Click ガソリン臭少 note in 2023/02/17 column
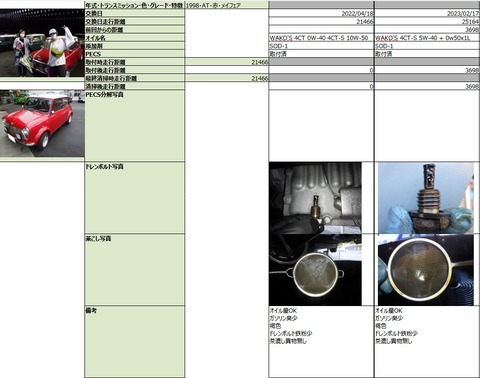Screen dimensions: 480x378 tap(389, 318)
